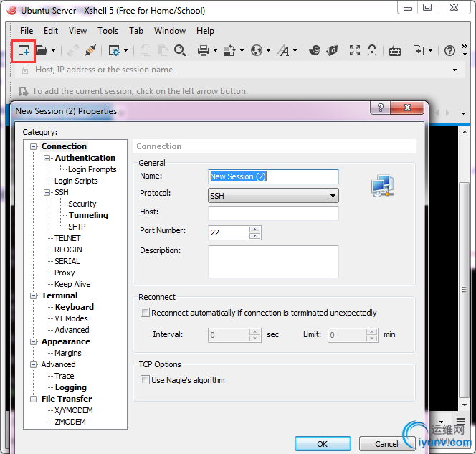Click the Host input field
Screen dimensions: 476x454
point(273,213)
